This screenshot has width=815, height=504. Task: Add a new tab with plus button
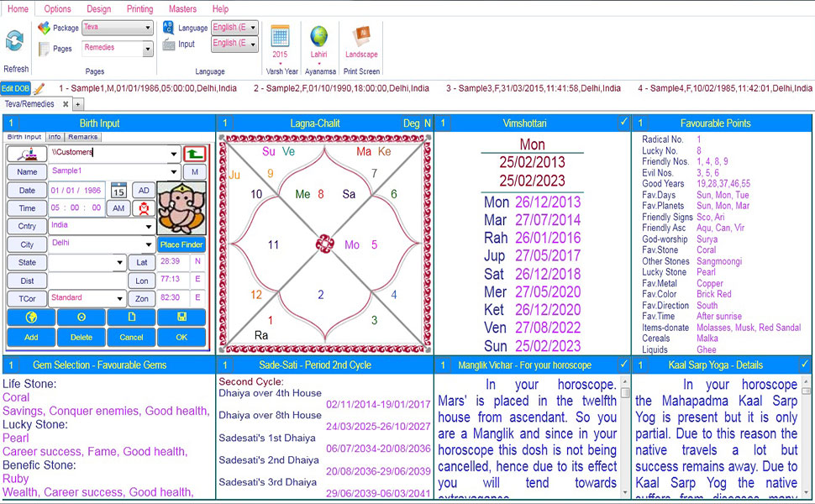77,104
